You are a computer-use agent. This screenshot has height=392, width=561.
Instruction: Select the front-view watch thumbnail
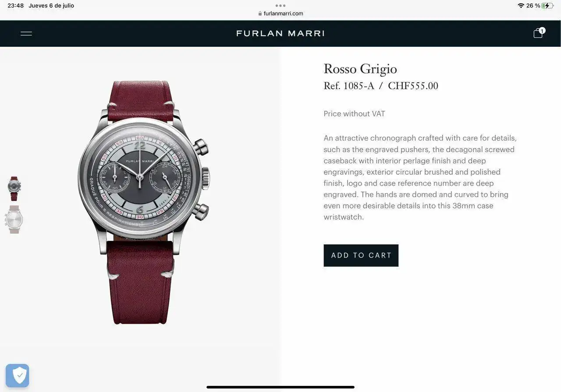point(14,188)
